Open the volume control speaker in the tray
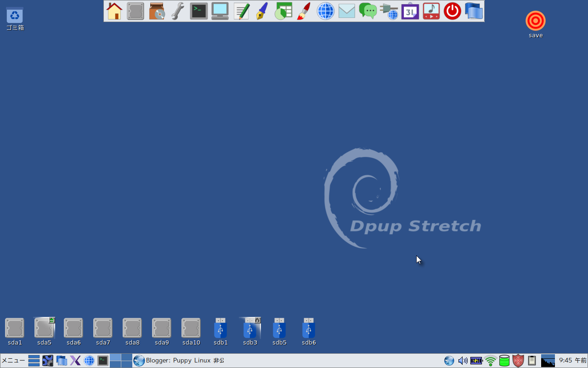Screen dimensions: 588x368 click(463, 361)
